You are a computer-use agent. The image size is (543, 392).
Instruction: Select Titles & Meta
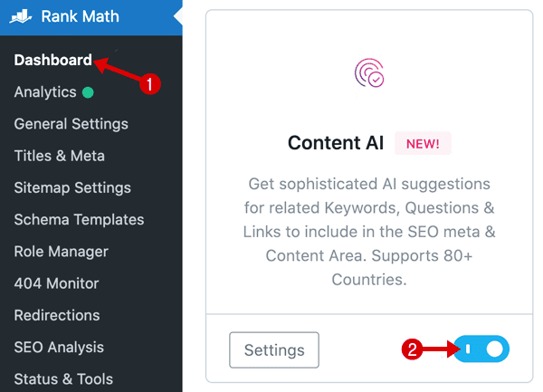[59, 156]
